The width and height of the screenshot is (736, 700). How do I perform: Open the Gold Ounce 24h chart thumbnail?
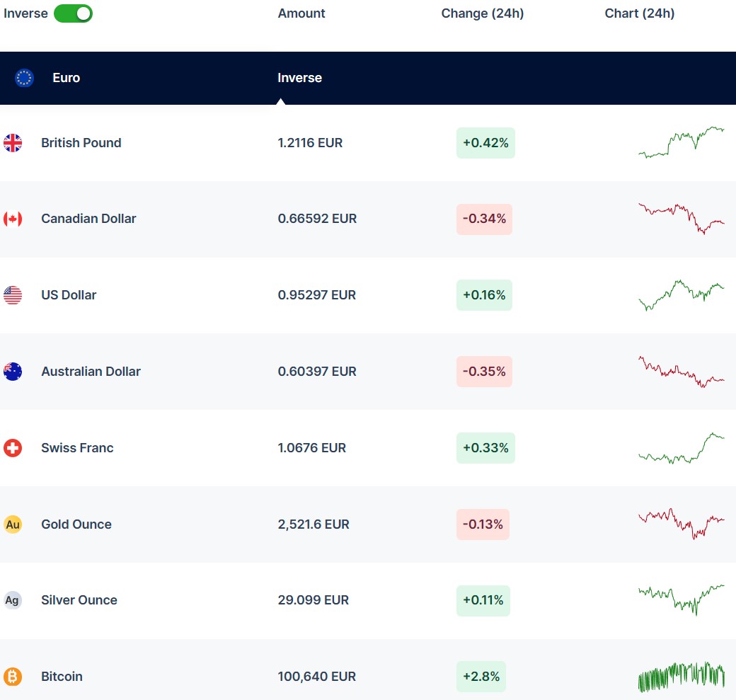[681, 524]
